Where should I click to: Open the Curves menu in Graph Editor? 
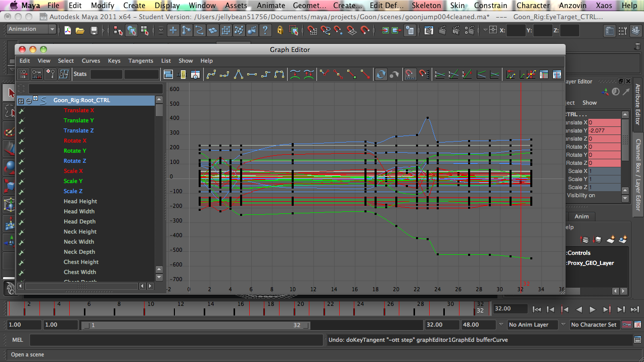[91, 61]
